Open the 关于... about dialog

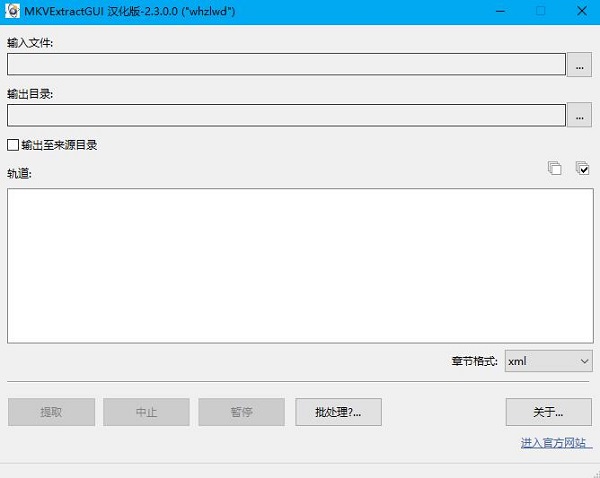click(549, 412)
